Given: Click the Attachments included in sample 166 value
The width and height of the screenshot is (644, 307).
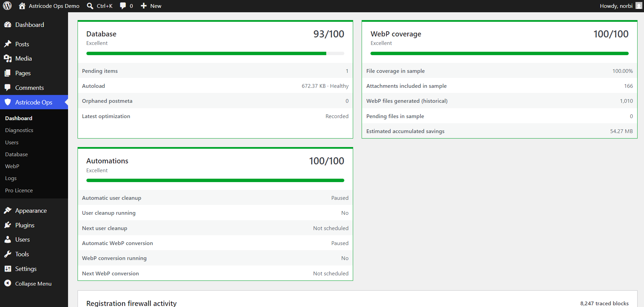Looking at the screenshot, I should [x=628, y=86].
